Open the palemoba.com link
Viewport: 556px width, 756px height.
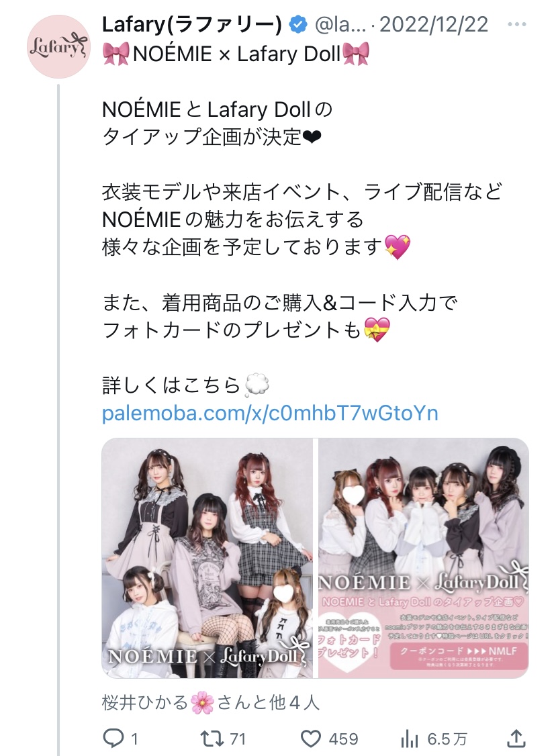pos(270,413)
